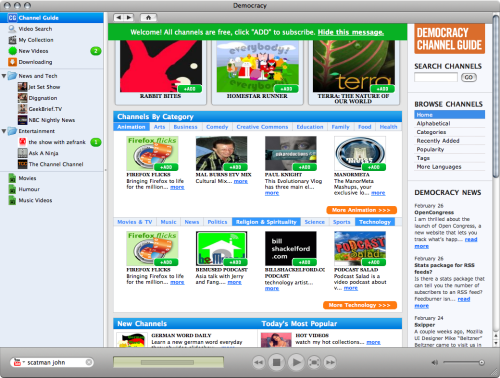Click the Hide this message link
Screen dimensions: 500x378
tap(350, 32)
